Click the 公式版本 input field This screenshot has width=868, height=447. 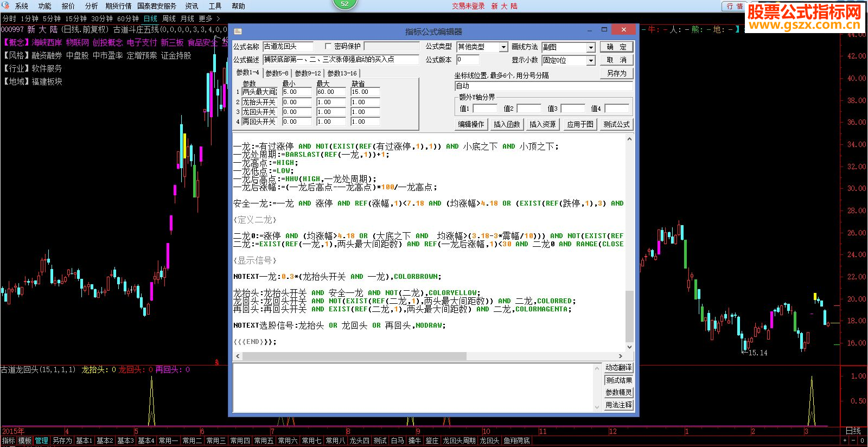468,60
